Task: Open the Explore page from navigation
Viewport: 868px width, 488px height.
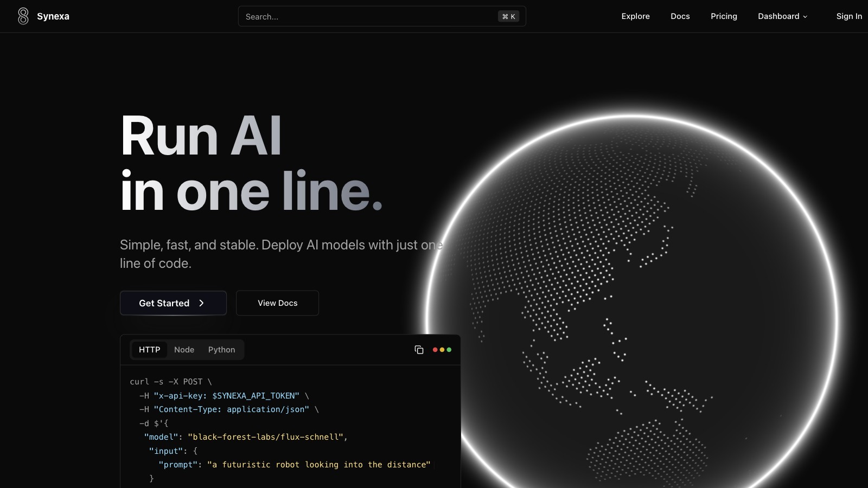Action: pos(635,16)
